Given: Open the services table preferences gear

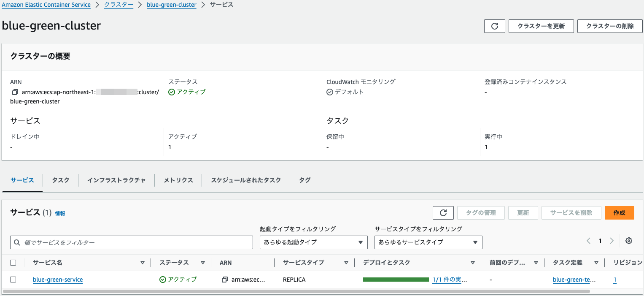Looking at the screenshot, I should pos(628,240).
